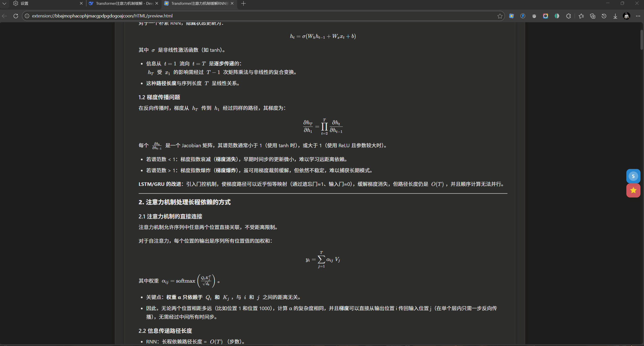The width and height of the screenshot is (644, 346).
Task: Open the favorites list icon
Action: pos(581,16)
